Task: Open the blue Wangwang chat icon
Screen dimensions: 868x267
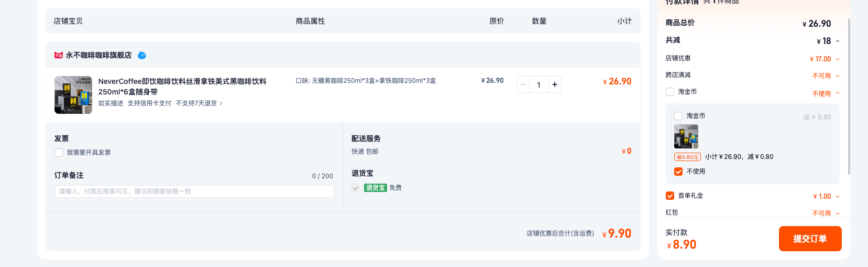Action: (x=142, y=55)
